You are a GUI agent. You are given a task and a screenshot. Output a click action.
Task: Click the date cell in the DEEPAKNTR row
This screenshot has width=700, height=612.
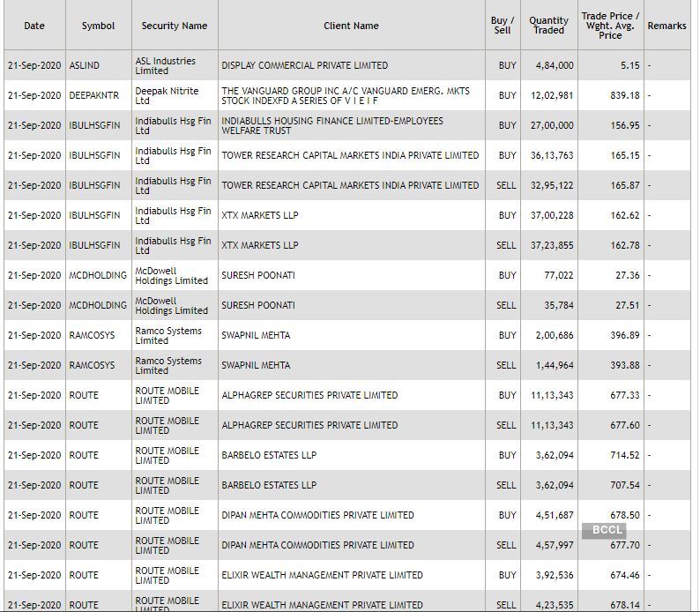coord(34,95)
